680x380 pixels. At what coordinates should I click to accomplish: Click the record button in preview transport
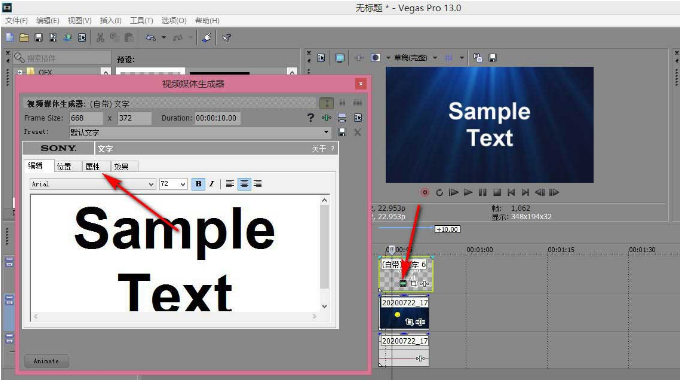click(425, 192)
